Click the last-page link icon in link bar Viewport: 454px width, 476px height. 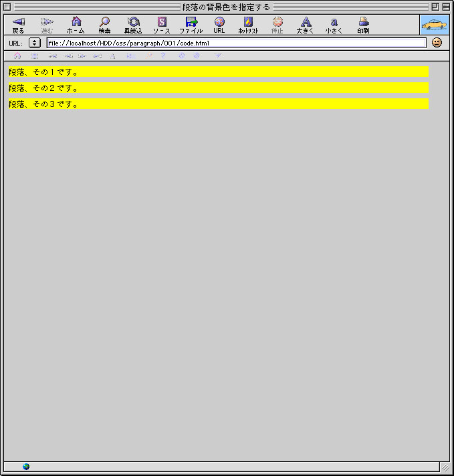click(x=98, y=56)
